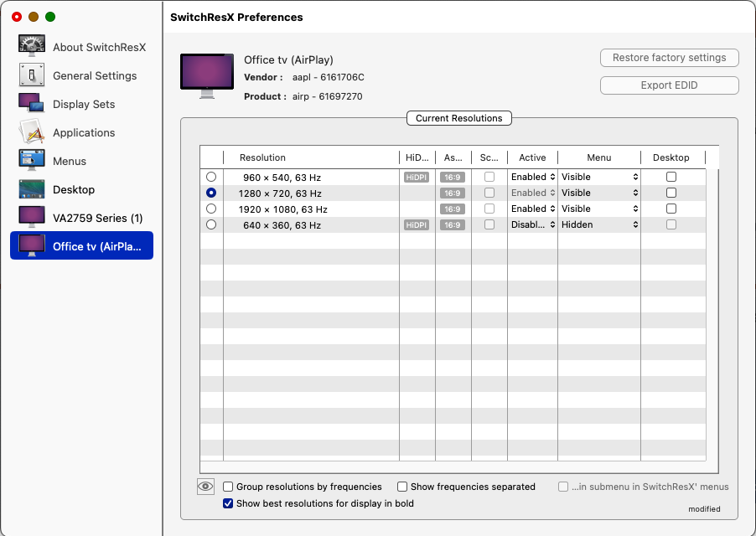This screenshot has width=756, height=536.
Task: Open Active dropdown for 1920 × 1080
Action: pos(533,209)
